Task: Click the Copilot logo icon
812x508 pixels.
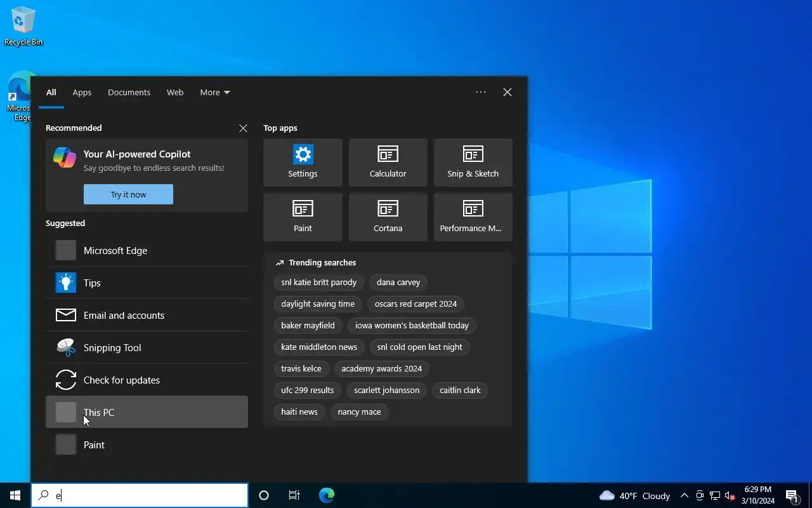Action: [x=65, y=157]
